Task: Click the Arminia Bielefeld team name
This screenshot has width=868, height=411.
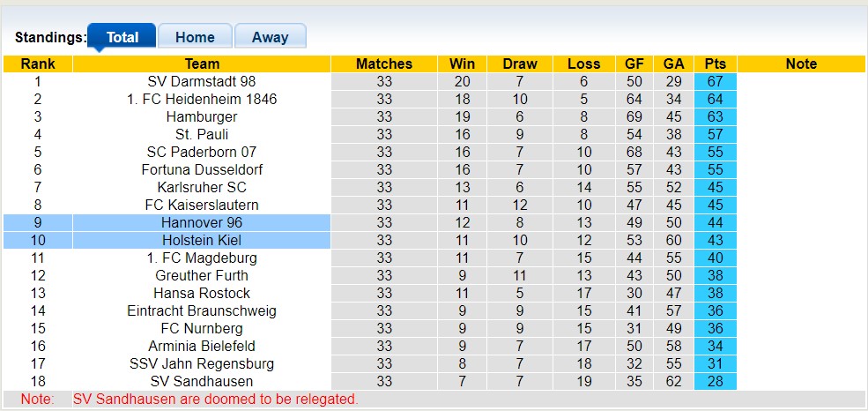Action: coord(202,346)
